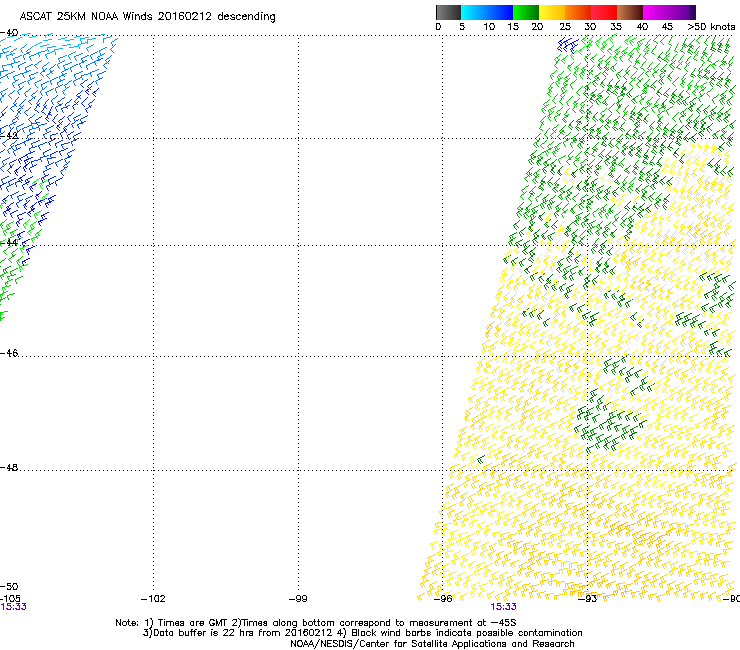This screenshot has height=650, width=740.
Task: Click the '>50 knots' legend label
Action: (711, 27)
